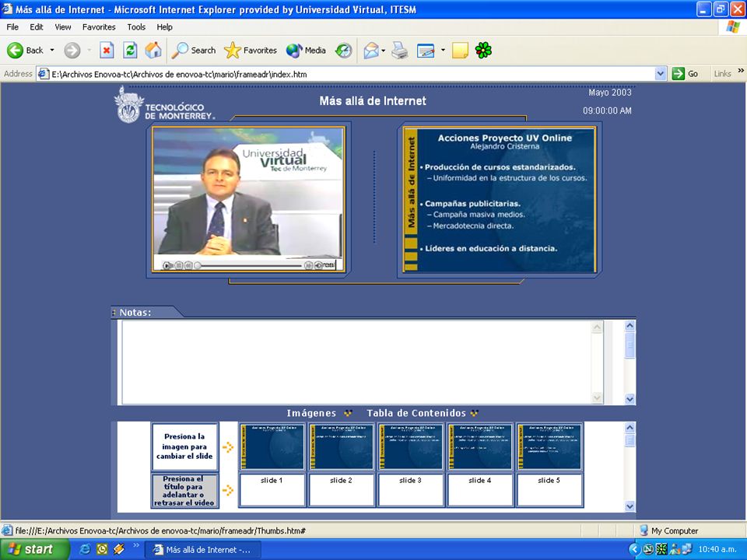Click the thumbnails frame scroll-down arrow
This screenshot has width=747, height=560.
tap(630, 506)
